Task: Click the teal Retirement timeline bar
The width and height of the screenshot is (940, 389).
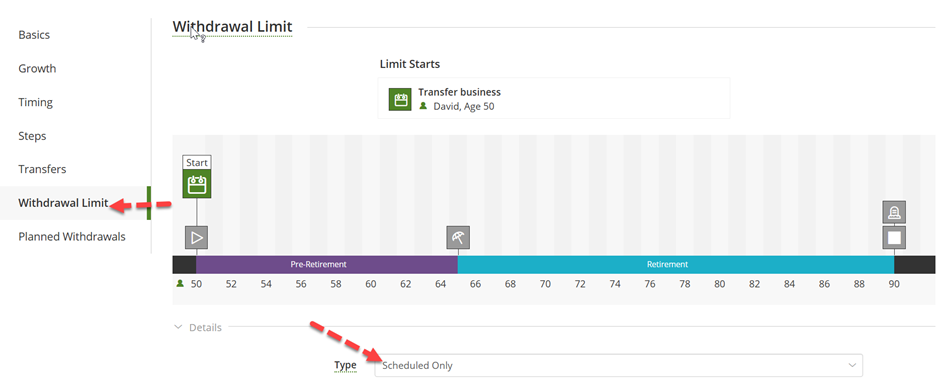Action: tap(676, 264)
